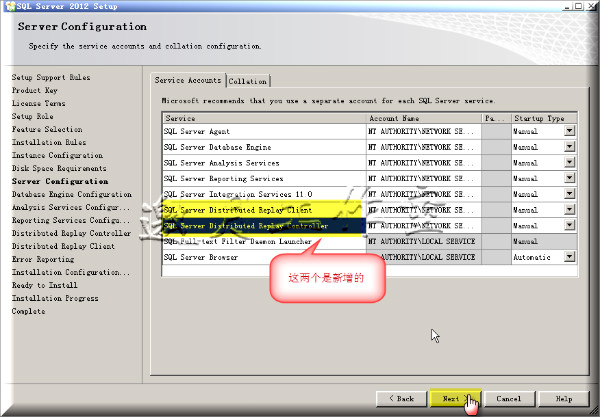Open Startup Type dropdown for Distributed Replay Controller

click(569, 225)
